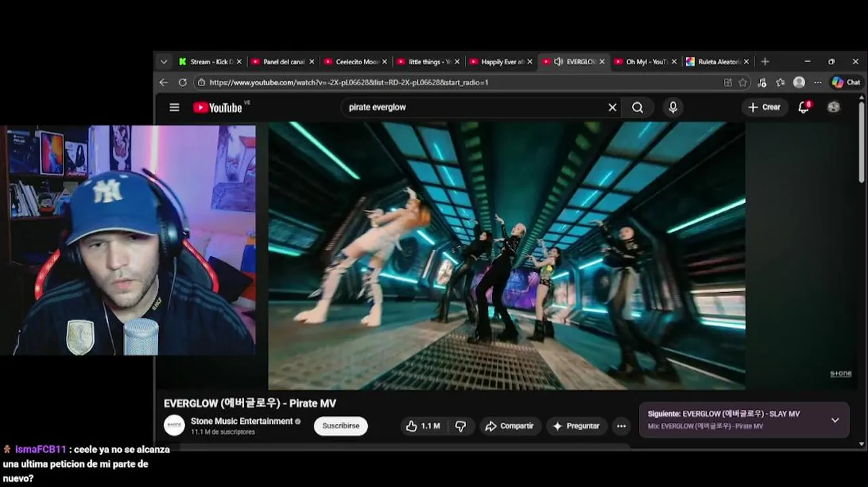Select the video title EVERGLOW Pirate MV
This screenshot has width=868, height=487.
[x=249, y=403]
